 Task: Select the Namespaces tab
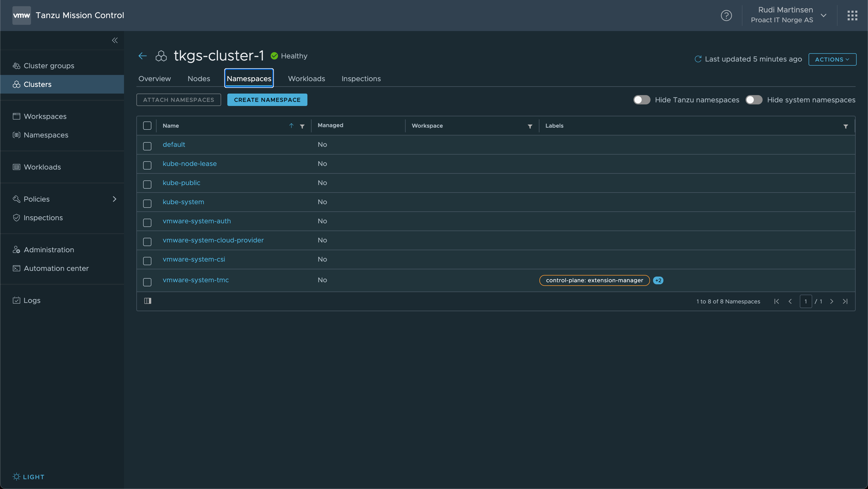click(x=249, y=79)
